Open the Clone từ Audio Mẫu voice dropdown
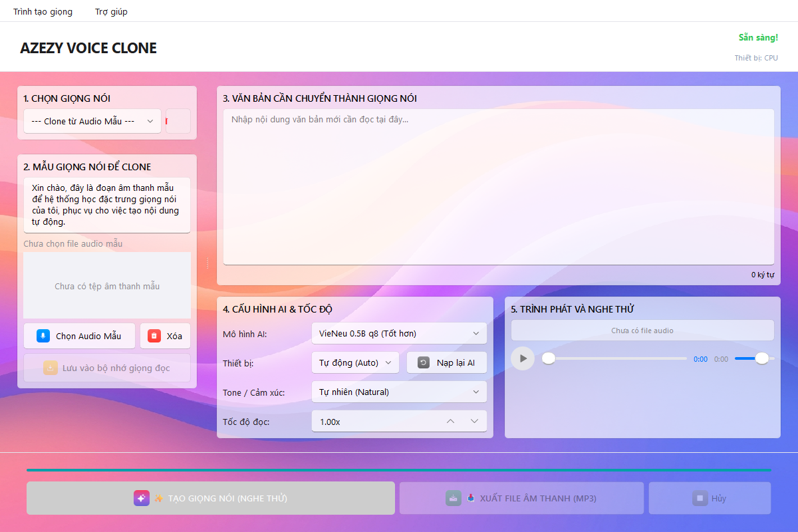The width and height of the screenshot is (798, 532). (x=92, y=121)
